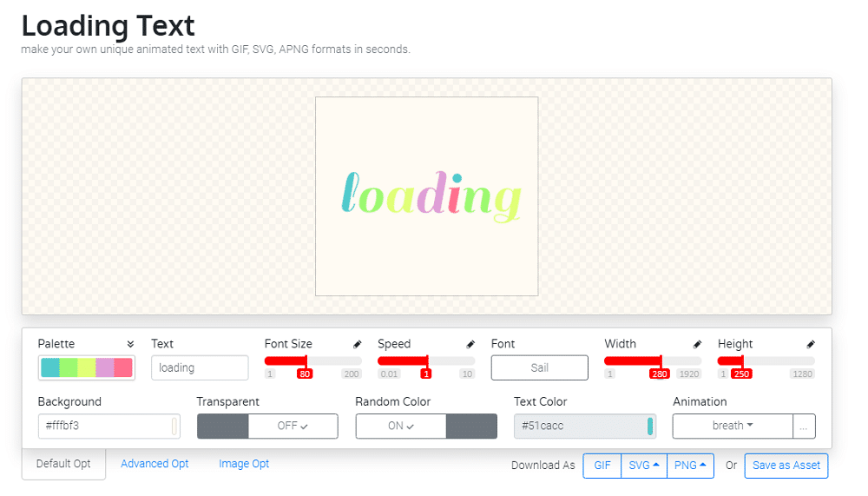Click the background color swatch preview
The image size is (868, 496).
(x=174, y=426)
